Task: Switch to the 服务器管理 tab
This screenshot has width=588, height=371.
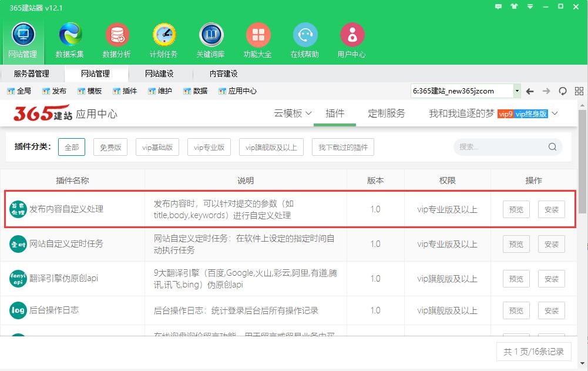Action: click(x=32, y=73)
